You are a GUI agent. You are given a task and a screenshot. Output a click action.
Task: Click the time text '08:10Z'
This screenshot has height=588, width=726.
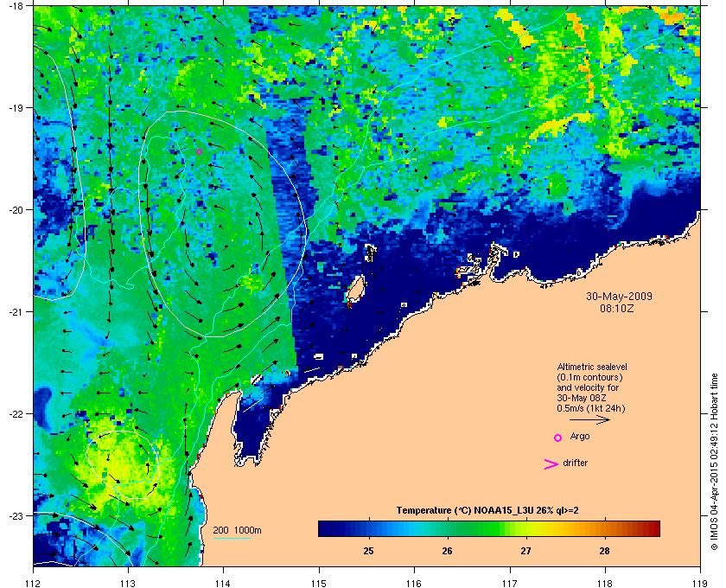coord(617,308)
